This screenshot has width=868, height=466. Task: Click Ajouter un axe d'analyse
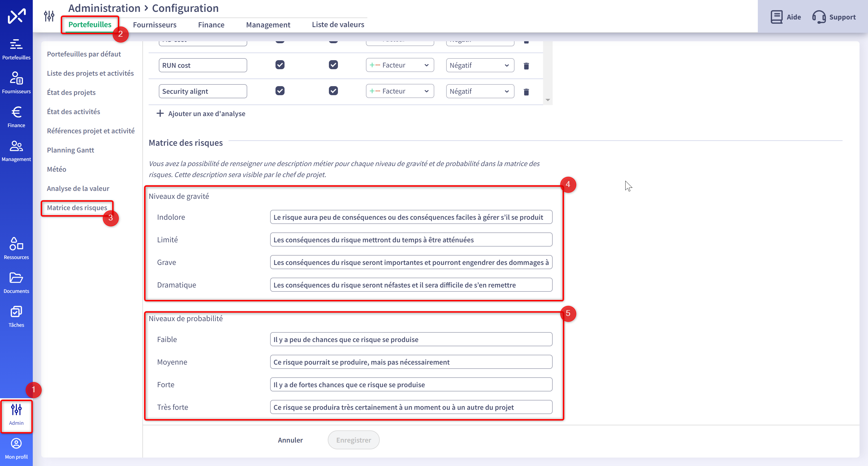tap(207, 114)
